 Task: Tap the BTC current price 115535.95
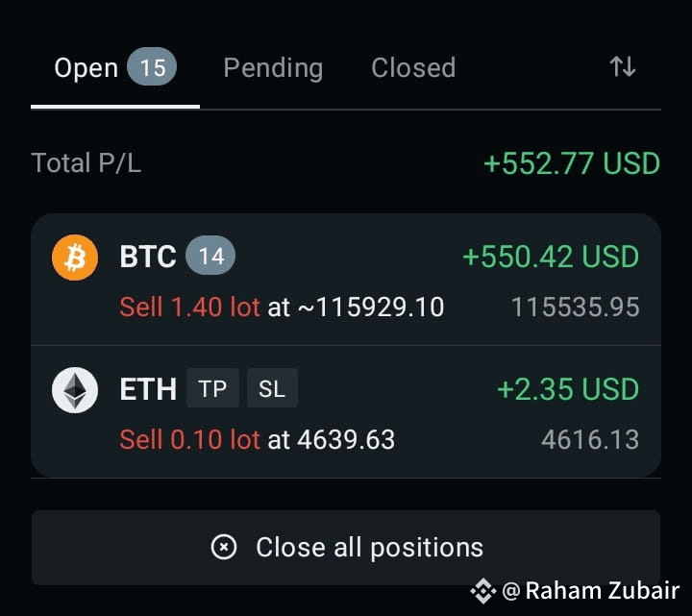(576, 308)
